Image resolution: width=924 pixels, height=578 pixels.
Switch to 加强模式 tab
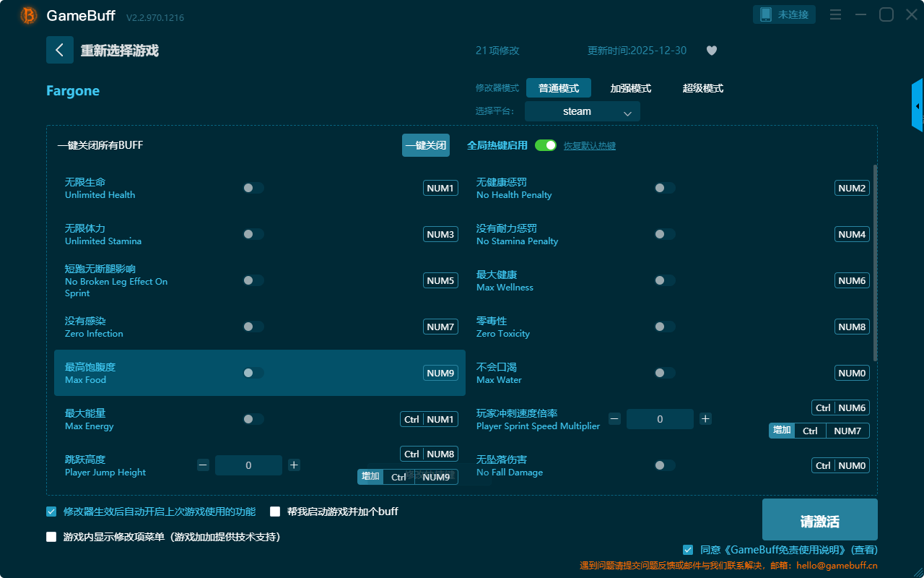pyautogui.click(x=630, y=88)
